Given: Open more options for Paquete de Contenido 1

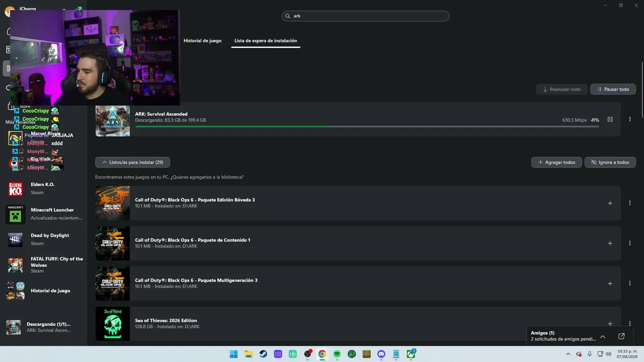Looking at the screenshot, I should [630, 243].
